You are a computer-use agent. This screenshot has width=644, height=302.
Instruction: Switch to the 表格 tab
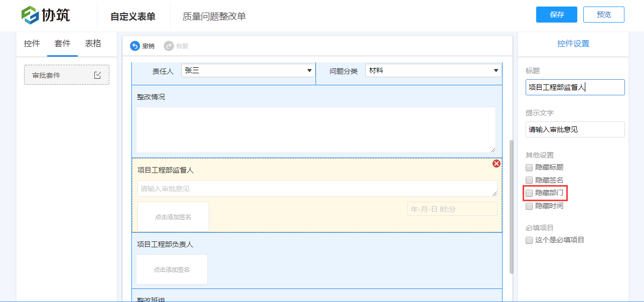point(93,44)
